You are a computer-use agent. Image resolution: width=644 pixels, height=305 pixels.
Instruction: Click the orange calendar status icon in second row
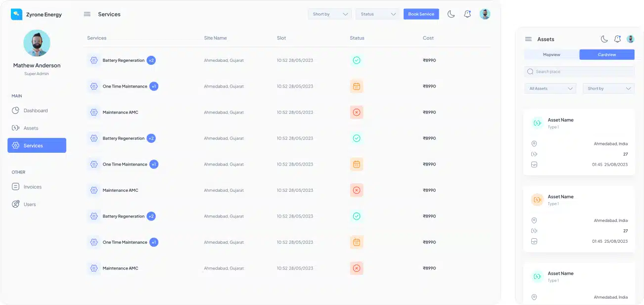pyautogui.click(x=356, y=87)
